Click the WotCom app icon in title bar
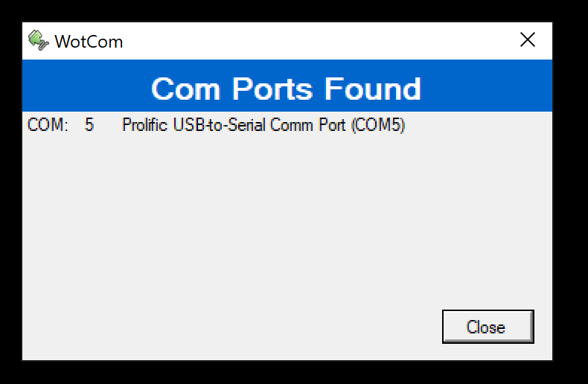 click(38, 40)
